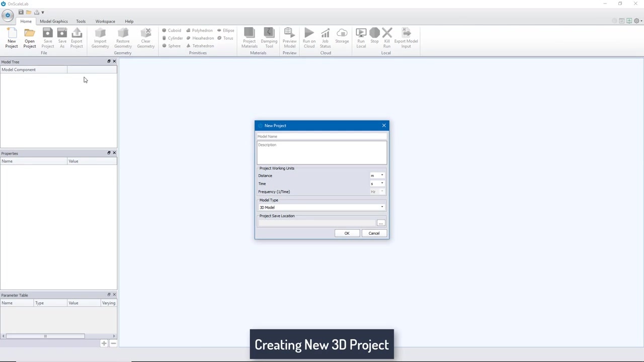Open cloud Storage
This screenshot has height=362, width=644.
(342, 36)
